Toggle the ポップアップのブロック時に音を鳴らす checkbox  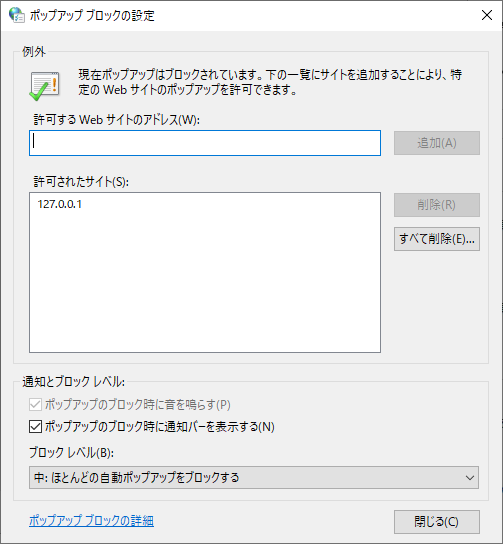35,405
